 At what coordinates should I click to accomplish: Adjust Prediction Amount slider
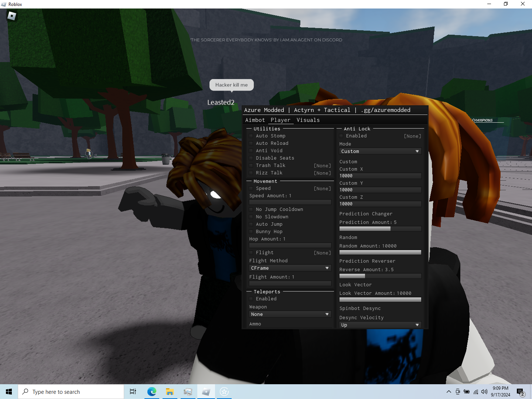(380, 229)
